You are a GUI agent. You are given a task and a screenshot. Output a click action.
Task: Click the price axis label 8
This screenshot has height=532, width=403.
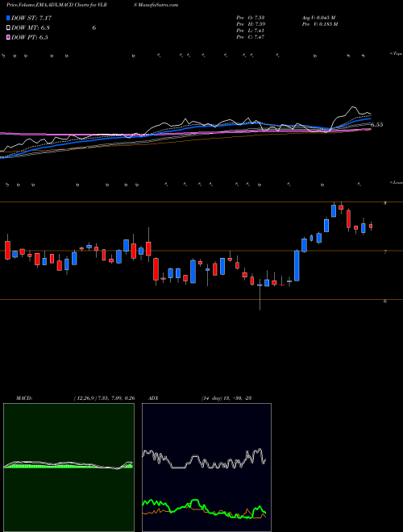point(385,203)
